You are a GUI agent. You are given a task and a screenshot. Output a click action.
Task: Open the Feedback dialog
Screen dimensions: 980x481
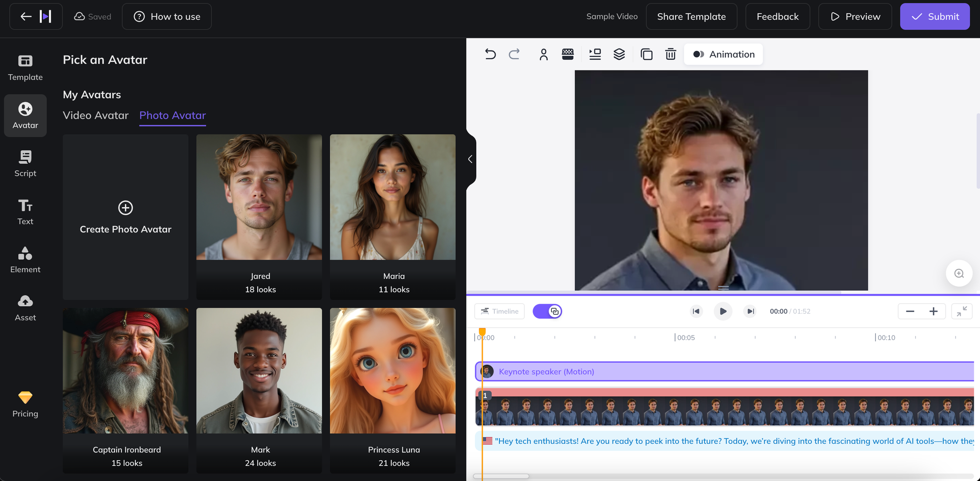[x=778, y=17]
